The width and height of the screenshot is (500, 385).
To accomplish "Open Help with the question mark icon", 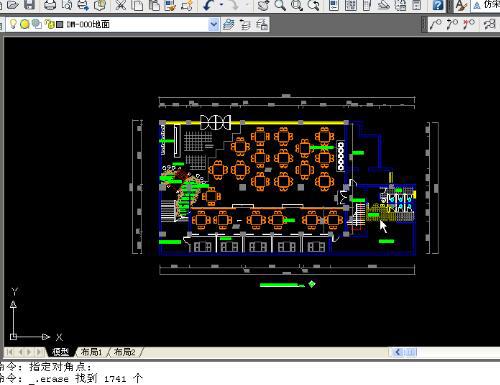I will tap(438, 5).
